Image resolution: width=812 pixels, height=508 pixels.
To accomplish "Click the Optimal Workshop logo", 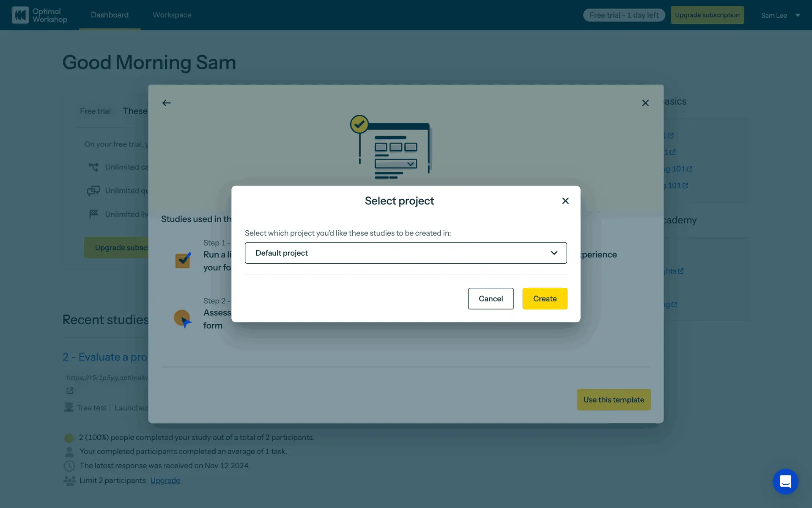I will pos(39,15).
